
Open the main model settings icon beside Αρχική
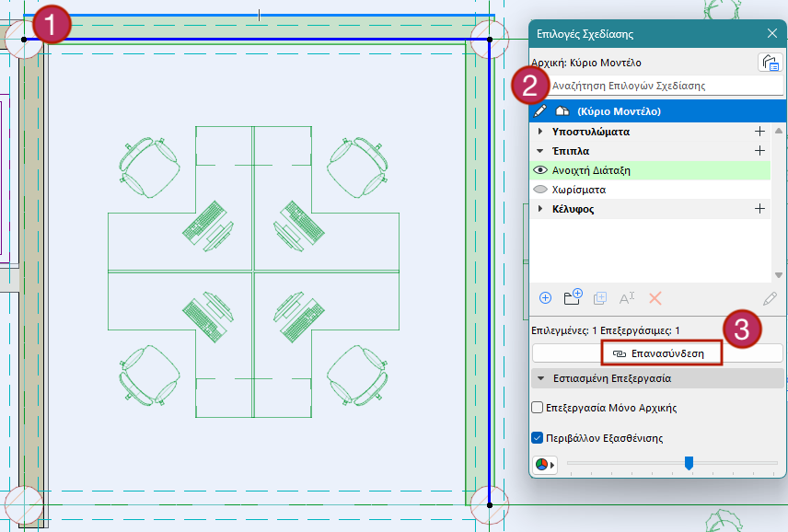(770, 63)
